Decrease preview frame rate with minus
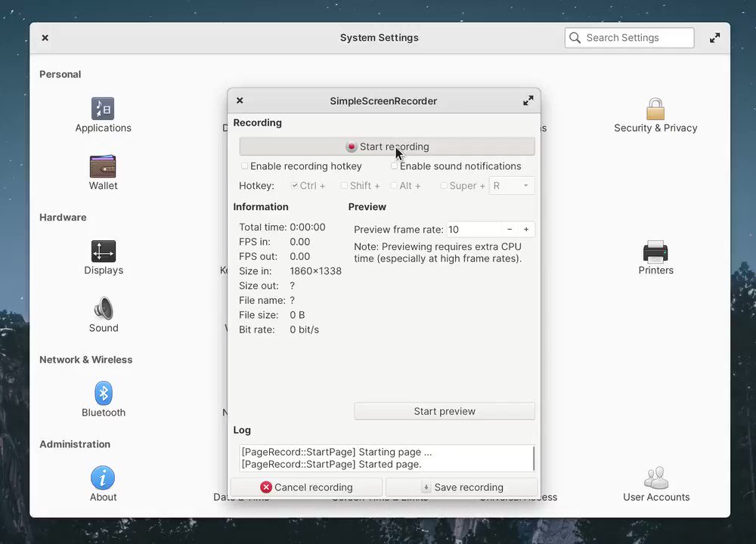 [x=510, y=230]
